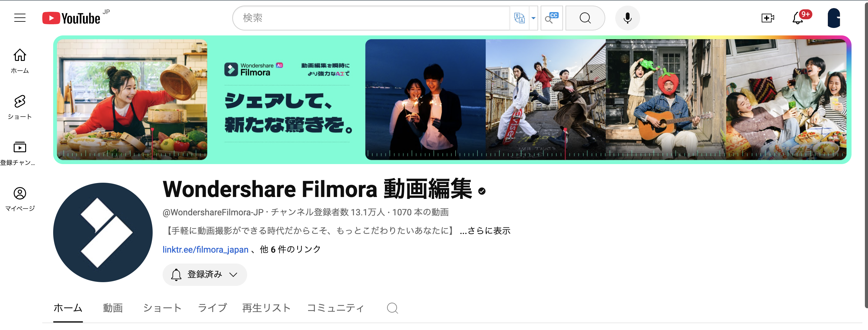Viewport: 868px width, 330px height.
Task: Click the translate icon in search bar
Action: (x=519, y=18)
